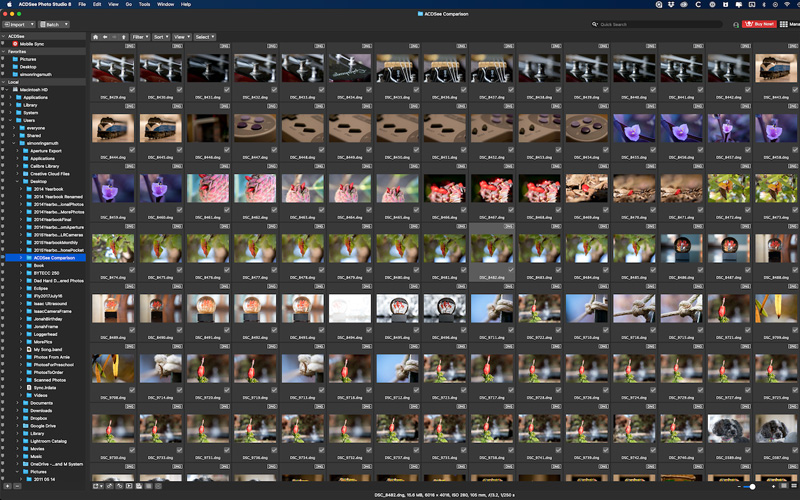Open the Edit menu in menu bar
800x500 pixels.
coord(97,4)
